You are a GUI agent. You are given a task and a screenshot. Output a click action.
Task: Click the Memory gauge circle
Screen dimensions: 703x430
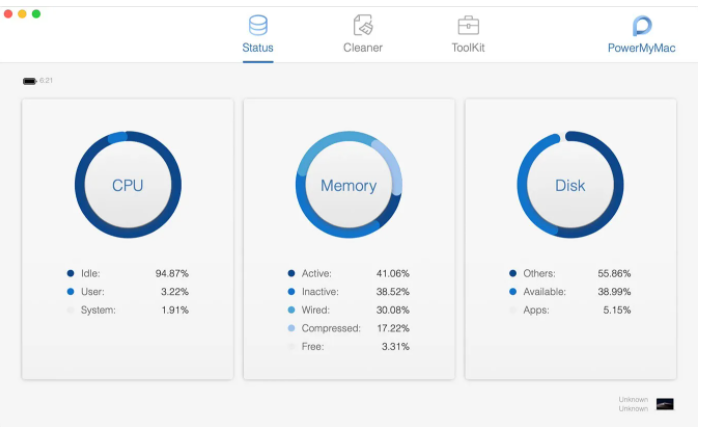click(x=349, y=185)
